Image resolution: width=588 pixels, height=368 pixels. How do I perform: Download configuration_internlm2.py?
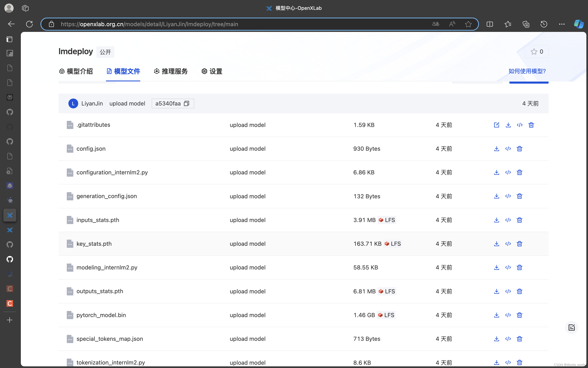[x=496, y=172]
